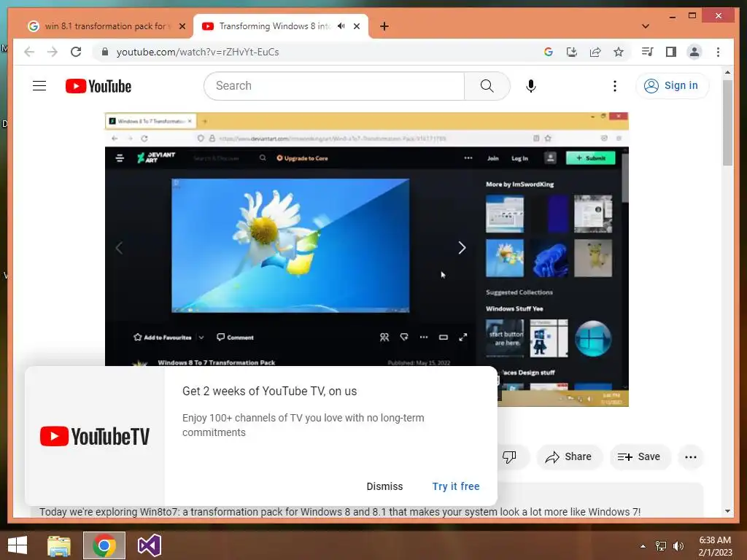
Task: Reload the page in Chrome
Action: pos(76,52)
